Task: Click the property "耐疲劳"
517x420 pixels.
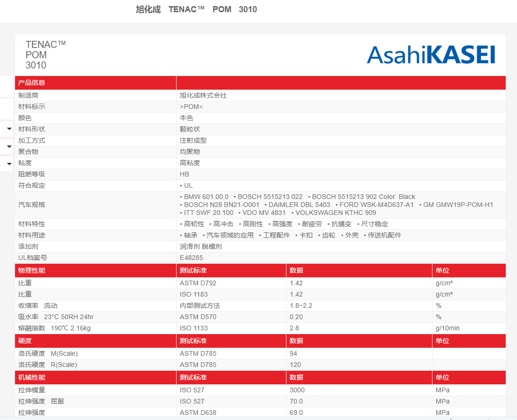Action: 312,224
